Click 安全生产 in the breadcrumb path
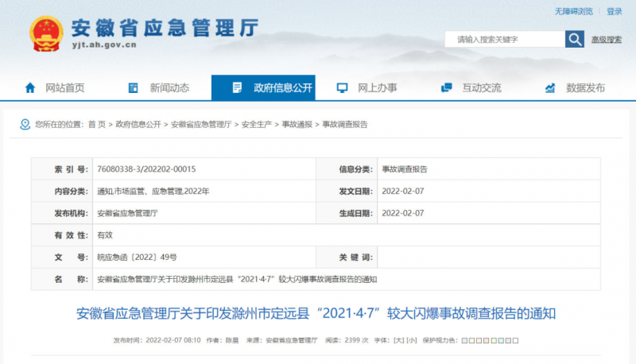Viewport: 636px width, 364px height. coord(257,125)
